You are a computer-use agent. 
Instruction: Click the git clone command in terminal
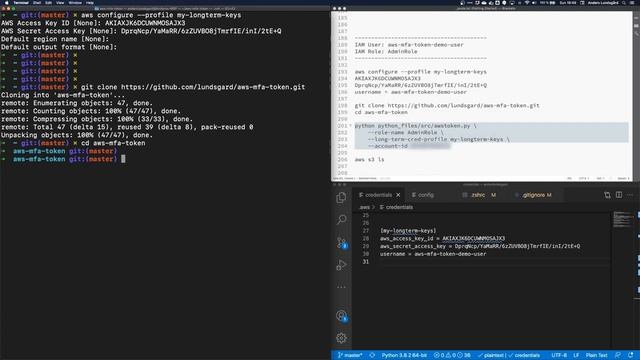[193, 87]
